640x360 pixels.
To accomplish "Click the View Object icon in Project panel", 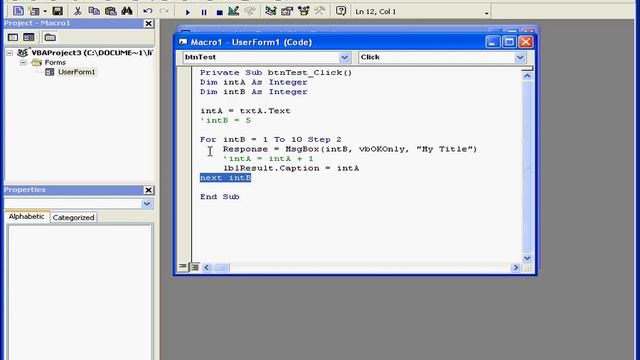I will pyautogui.click(x=29, y=38).
